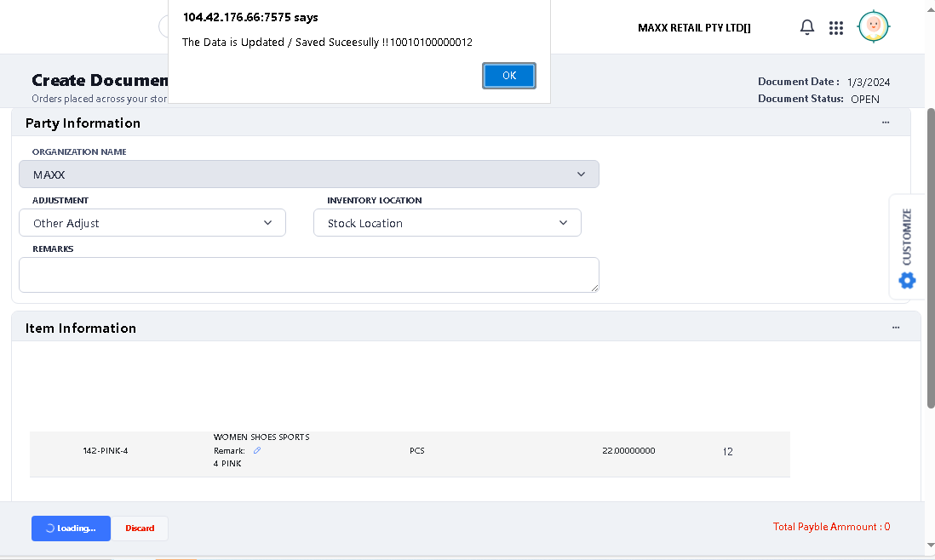This screenshot has height=560, width=935.
Task: Open the Party Information ellipsis menu
Action: point(886,122)
